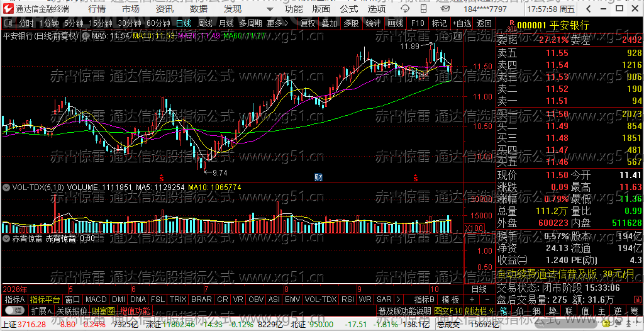Click the back arrow next to the clock

coord(589,9)
